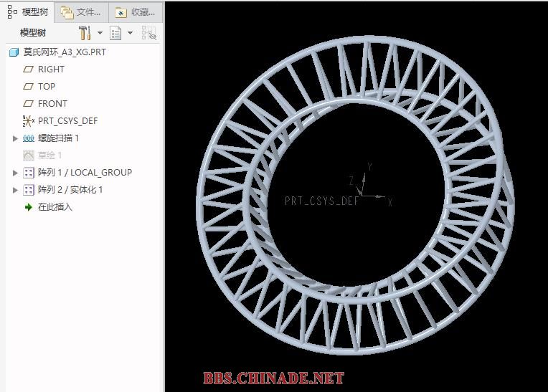Expand 阵列 1 / LOCAL_GROUP pattern

coord(15,173)
